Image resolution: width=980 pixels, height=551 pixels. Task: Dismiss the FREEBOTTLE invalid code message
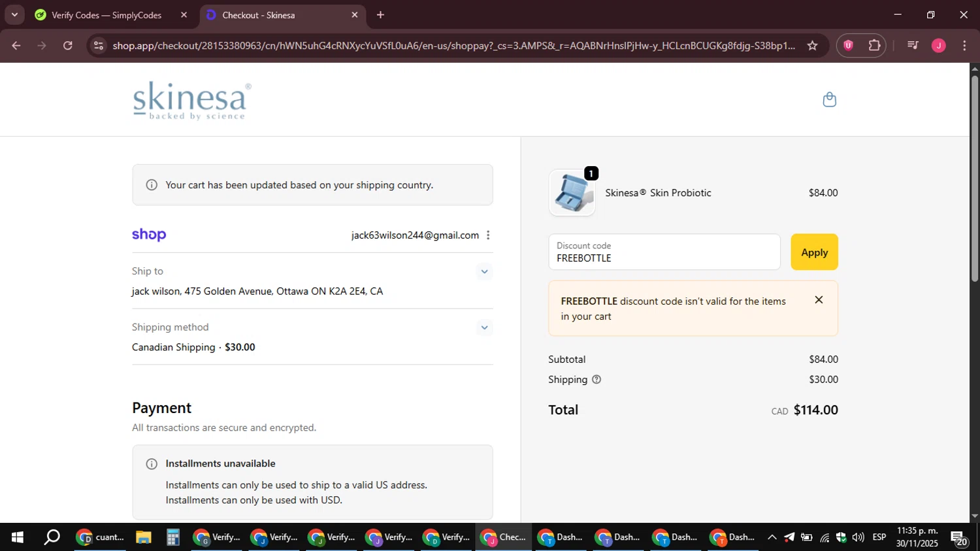(819, 300)
